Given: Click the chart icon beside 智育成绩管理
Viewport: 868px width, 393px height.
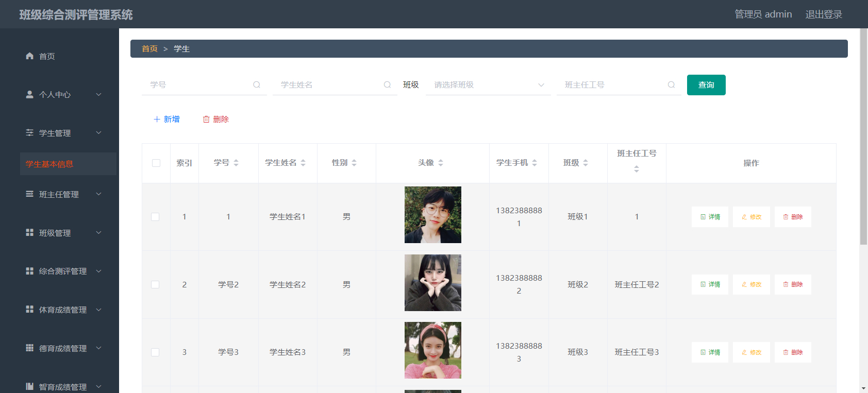Looking at the screenshot, I should tap(30, 386).
